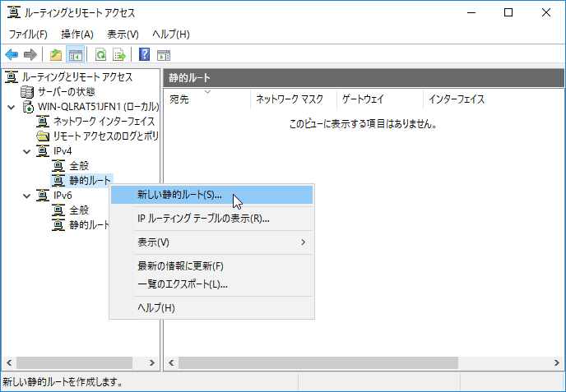Select リモート アクセスのログとポリシー label
Image resolution: width=566 pixels, height=392 pixels.
106,136
